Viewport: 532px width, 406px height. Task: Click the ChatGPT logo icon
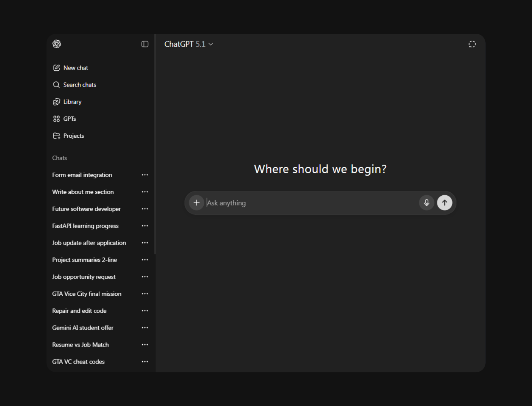[57, 44]
